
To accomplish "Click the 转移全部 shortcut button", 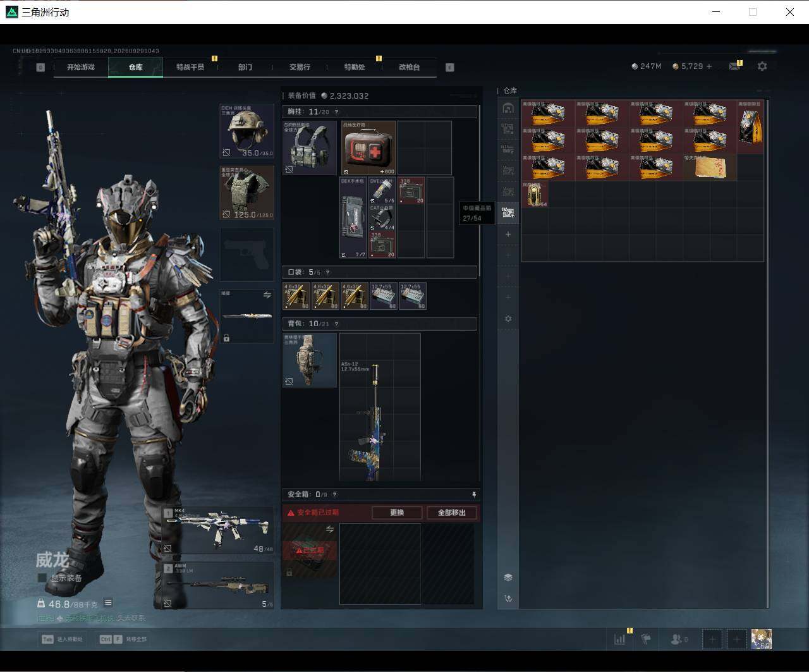I will 123,639.
